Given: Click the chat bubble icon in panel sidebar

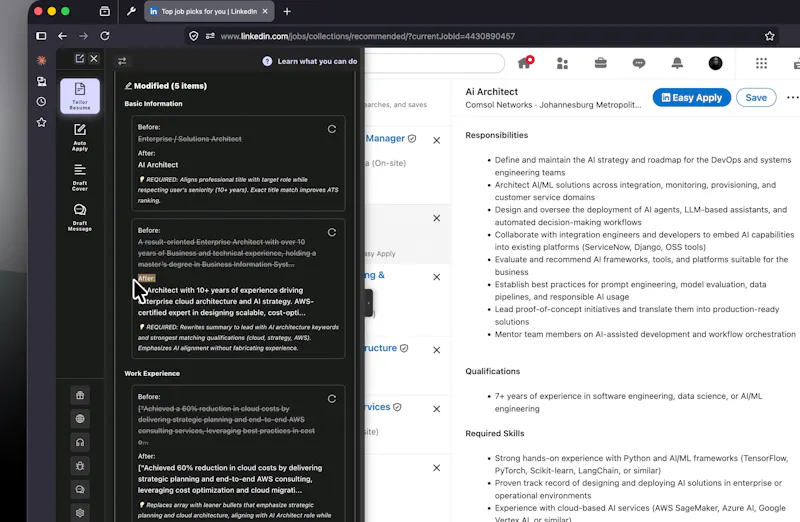Looking at the screenshot, I should 80,489.
